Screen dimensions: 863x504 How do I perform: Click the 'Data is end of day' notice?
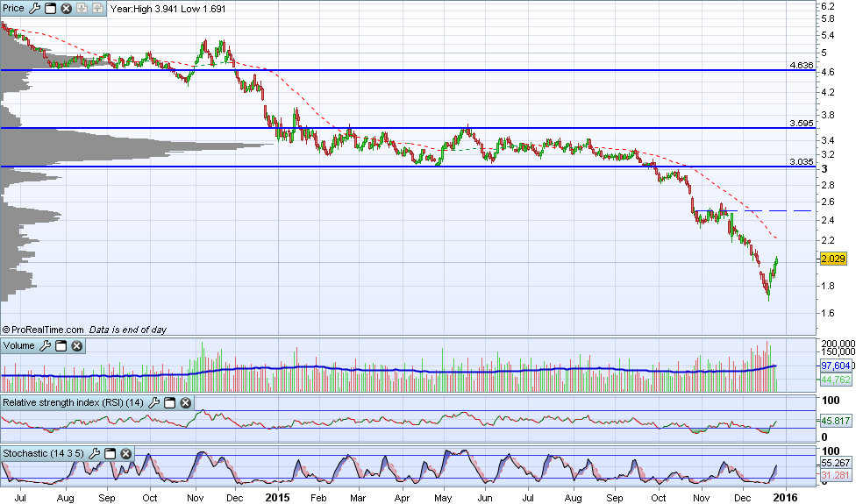point(128,330)
